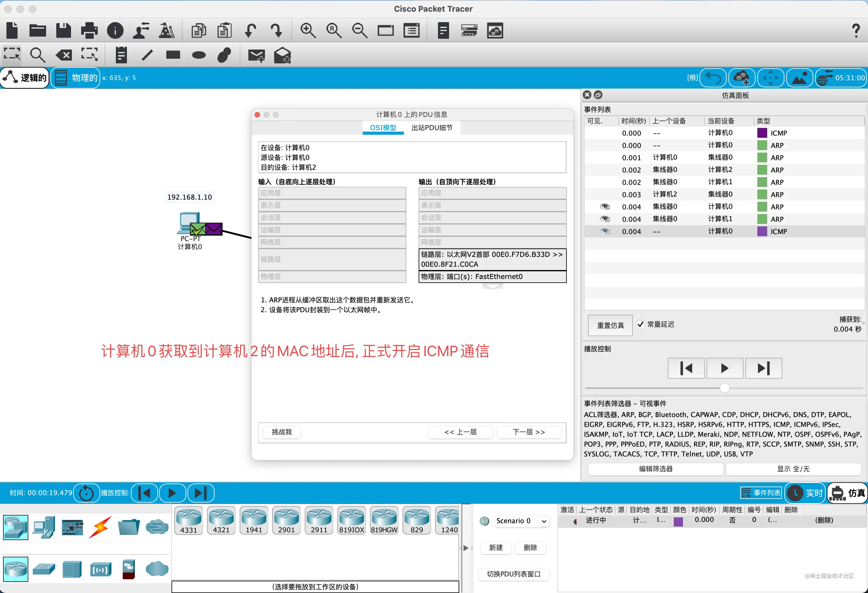
Task: Create new scenario with 新建
Action: coord(496,547)
